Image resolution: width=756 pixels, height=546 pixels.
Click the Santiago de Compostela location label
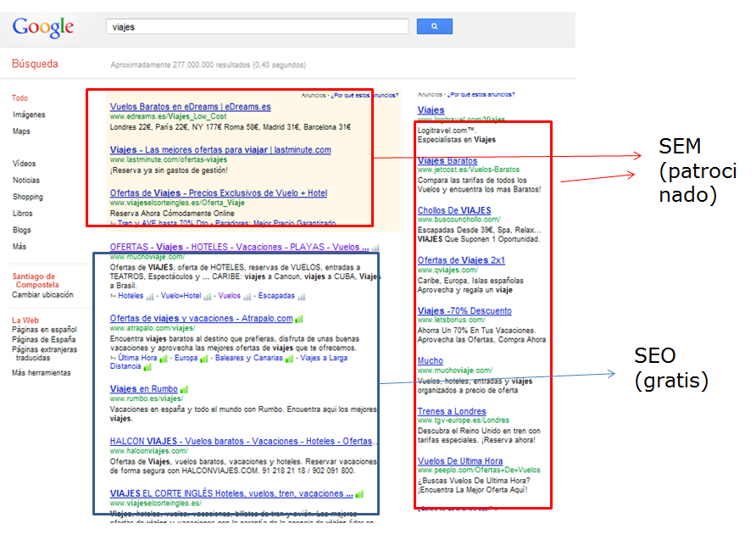(35, 281)
